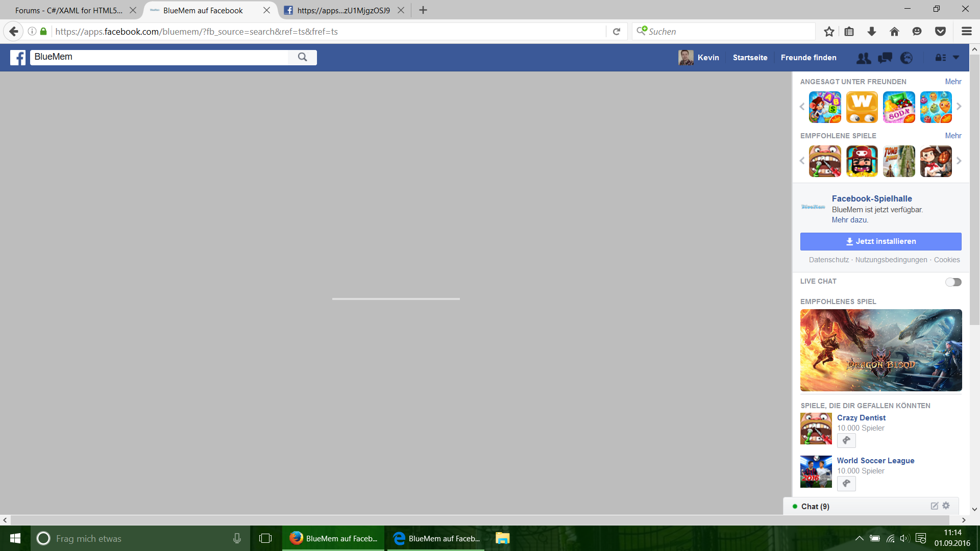
Task: Show next Angesagt unter Freunden games arrow
Action: 959,107
